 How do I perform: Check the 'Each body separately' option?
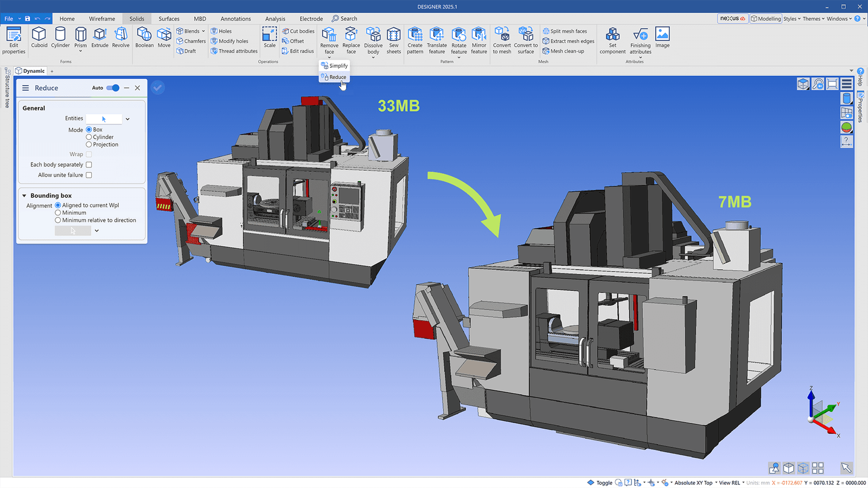[89, 164]
